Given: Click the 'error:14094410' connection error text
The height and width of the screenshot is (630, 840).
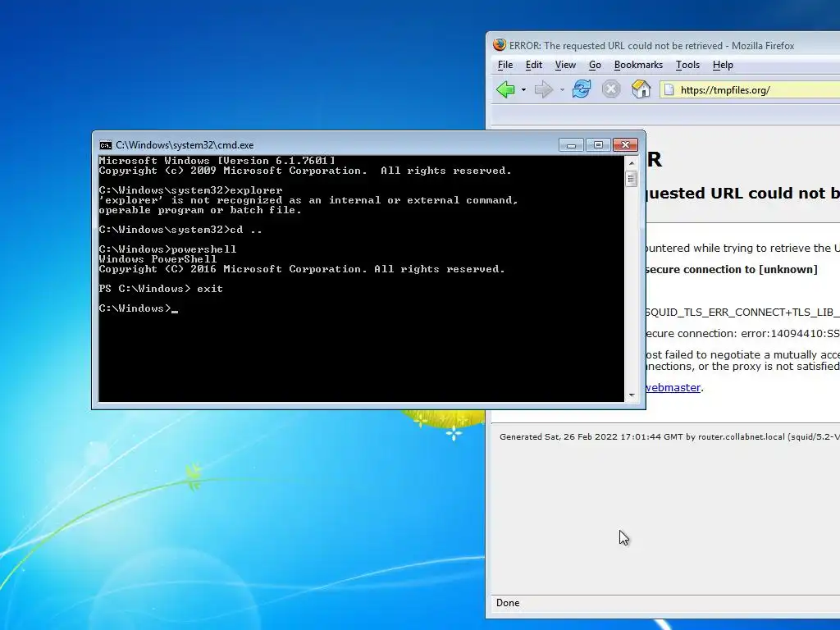Looking at the screenshot, I should [x=790, y=334].
